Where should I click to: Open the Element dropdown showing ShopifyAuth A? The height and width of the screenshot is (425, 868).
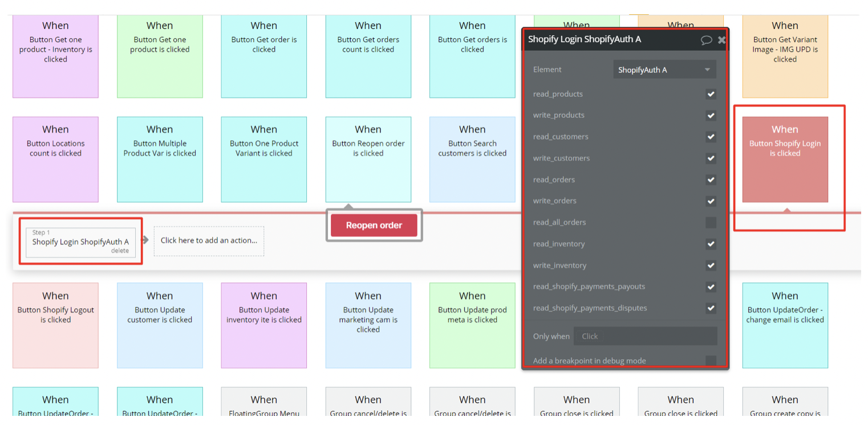(x=664, y=70)
